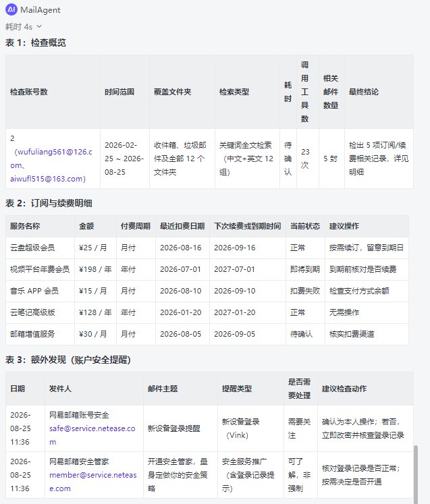Select the 表 2：订阅与续费明细 heading
The height and width of the screenshot is (504, 430).
tap(49, 203)
